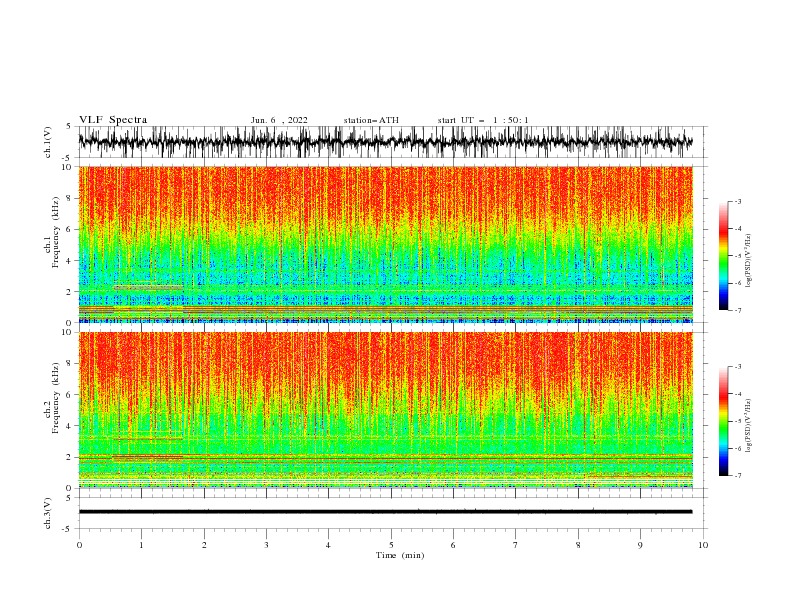Click the ch.1 spectrogram panel
Viewport: 792px width, 612px height.
coord(385,244)
